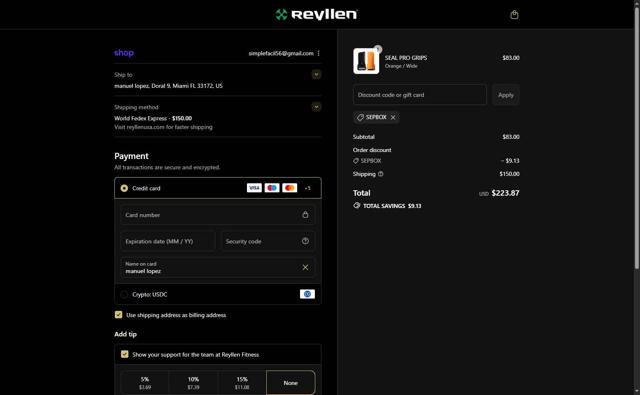The width and height of the screenshot is (640, 395).
Task: Edit the Name on card field
Action: (218, 268)
